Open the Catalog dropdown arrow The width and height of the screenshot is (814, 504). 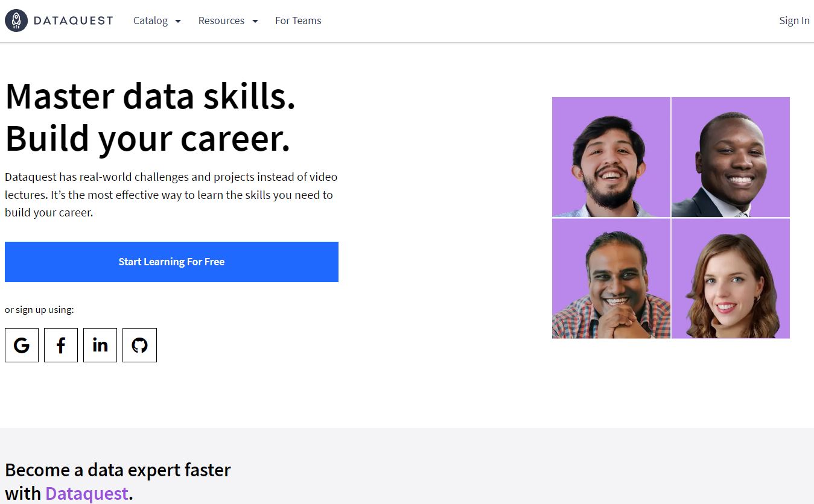click(178, 20)
